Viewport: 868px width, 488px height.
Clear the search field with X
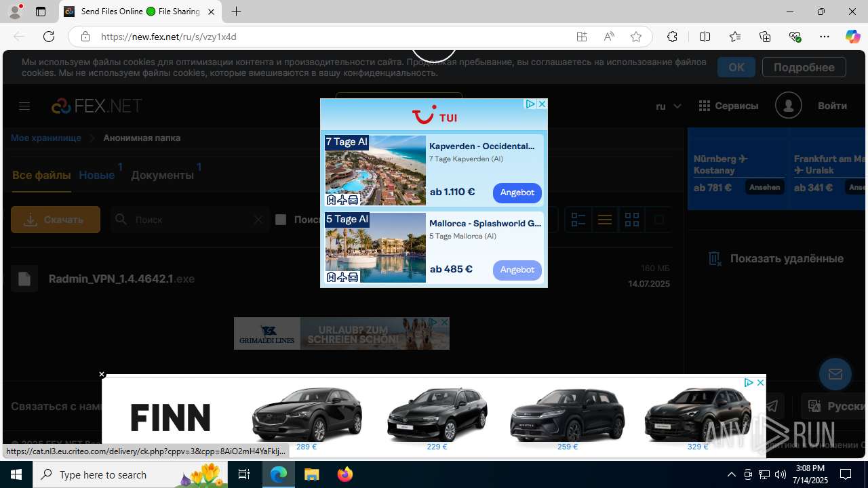tap(258, 220)
